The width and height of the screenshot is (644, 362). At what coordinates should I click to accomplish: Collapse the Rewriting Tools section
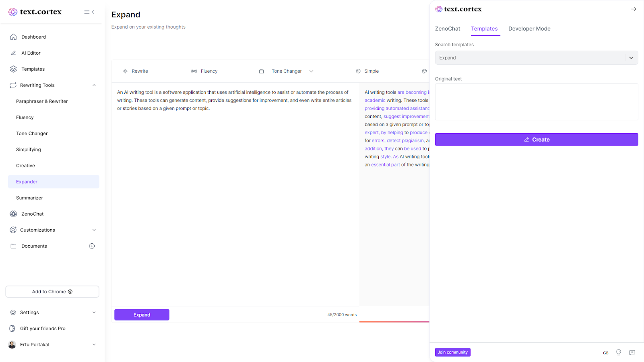(94, 85)
